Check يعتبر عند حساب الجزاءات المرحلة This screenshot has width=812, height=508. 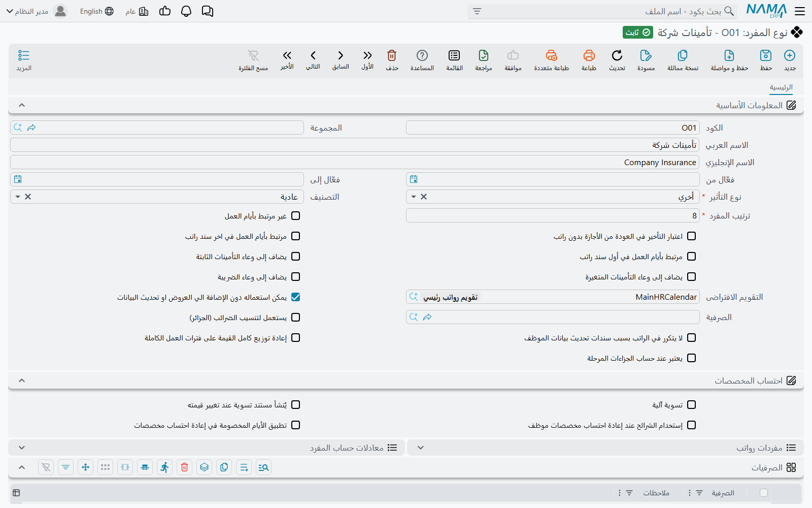point(692,358)
